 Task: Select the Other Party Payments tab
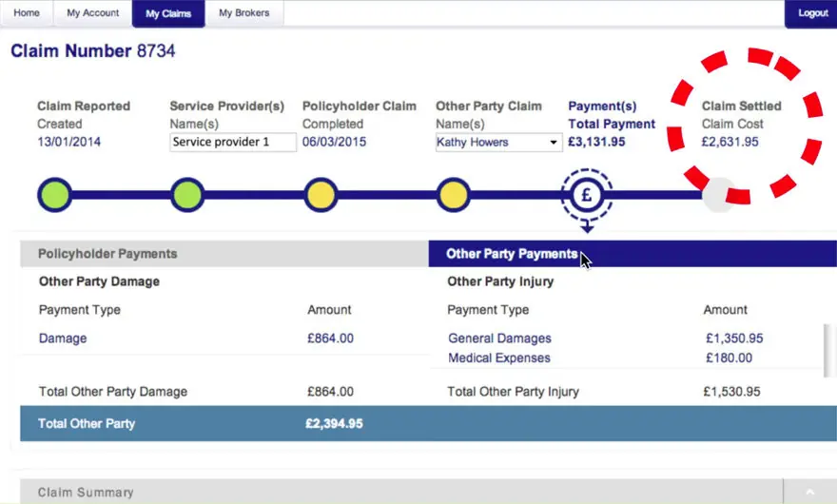[633, 254]
